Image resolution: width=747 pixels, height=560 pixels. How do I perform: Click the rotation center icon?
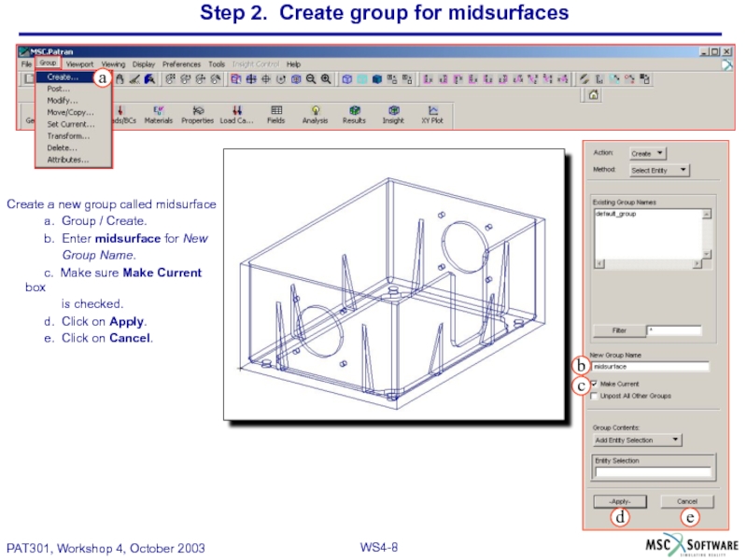click(x=281, y=79)
